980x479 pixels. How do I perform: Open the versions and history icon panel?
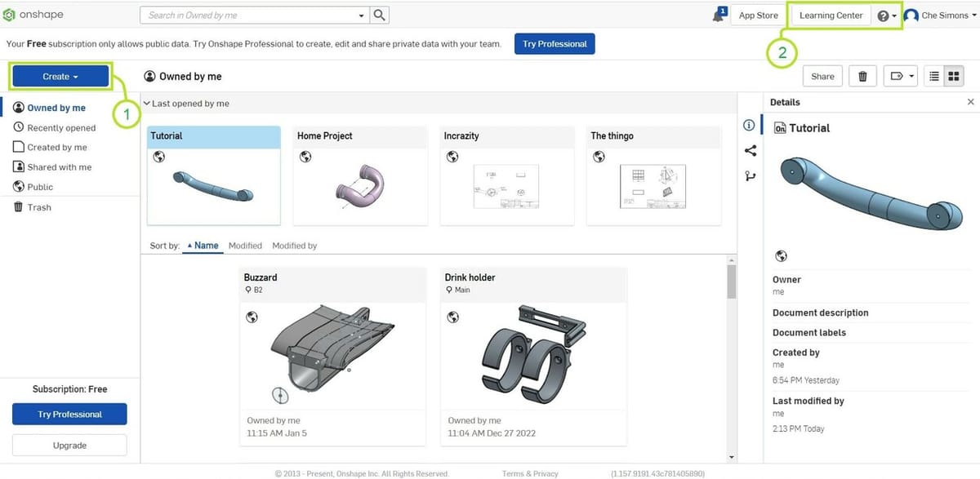coord(750,176)
